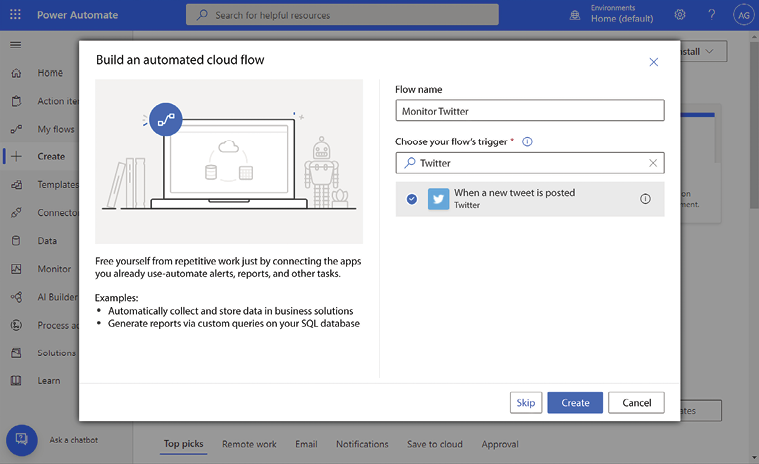Click the Monitor chart icon
Screen dimensions: 759x464
(16, 269)
